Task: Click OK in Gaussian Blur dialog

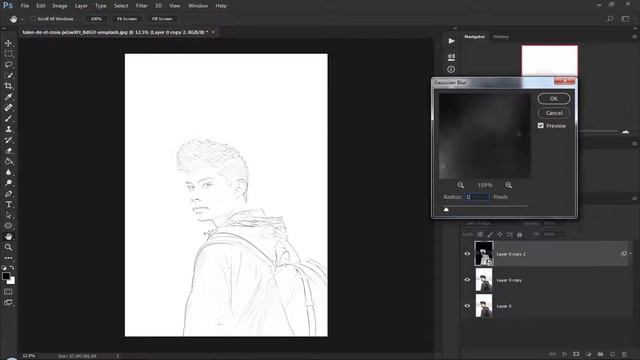Action: [x=554, y=99]
